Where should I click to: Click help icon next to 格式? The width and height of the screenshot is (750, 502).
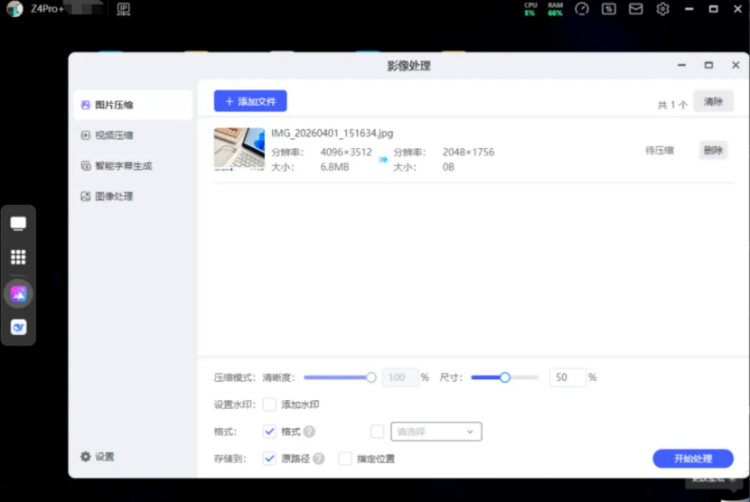click(309, 432)
